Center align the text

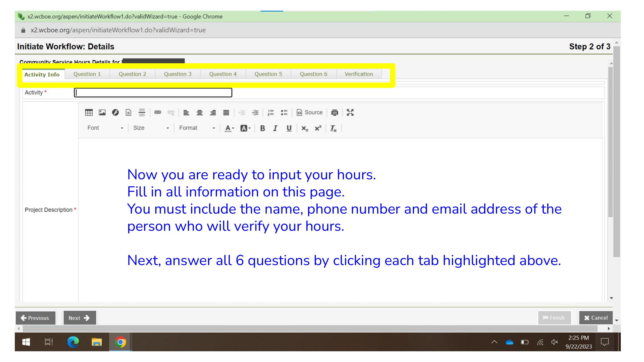(199, 113)
